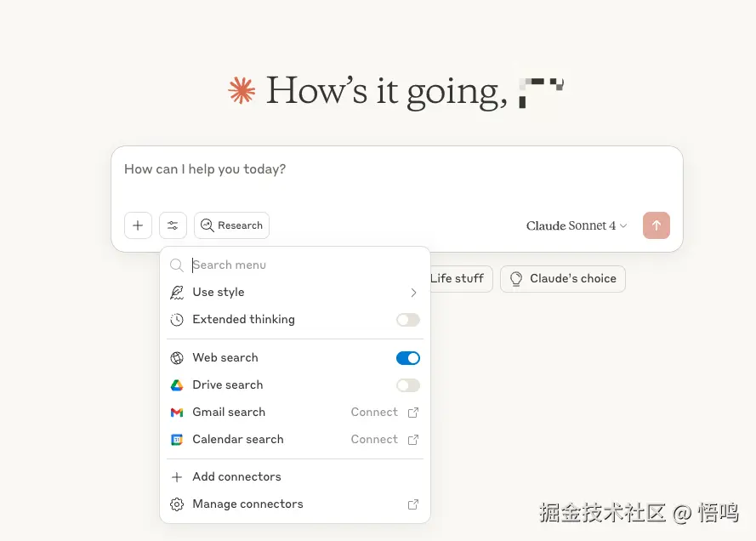Click the Google Drive icon

(177, 385)
